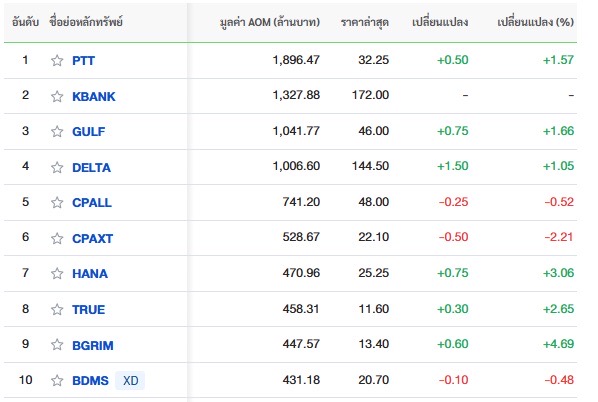Star the CPAXT stock row

coord(57,238)
